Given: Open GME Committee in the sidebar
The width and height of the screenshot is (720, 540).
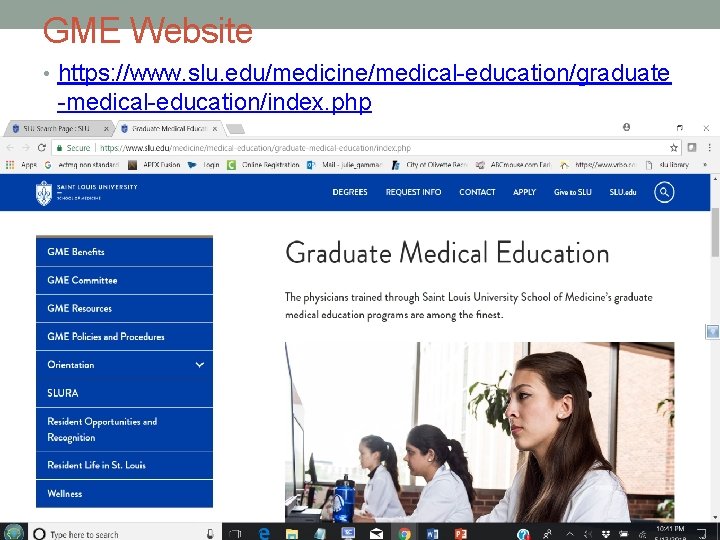Looking at the screenshot, I should 124,281.
